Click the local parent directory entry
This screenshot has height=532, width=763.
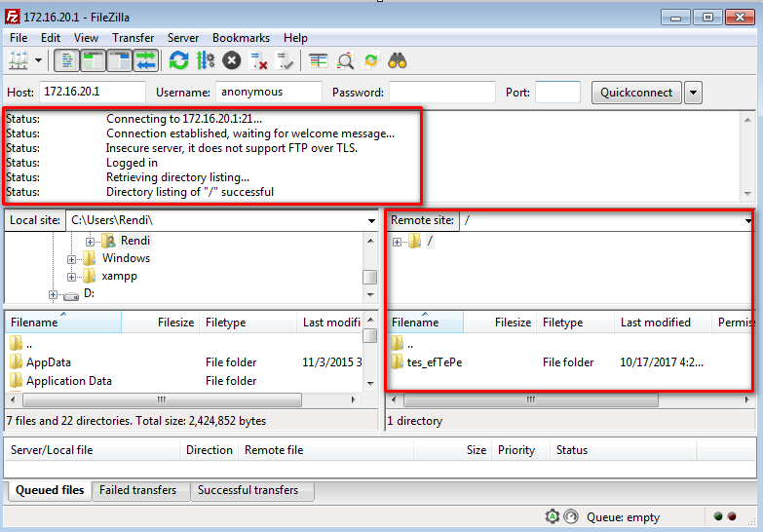tap(29, 344)
